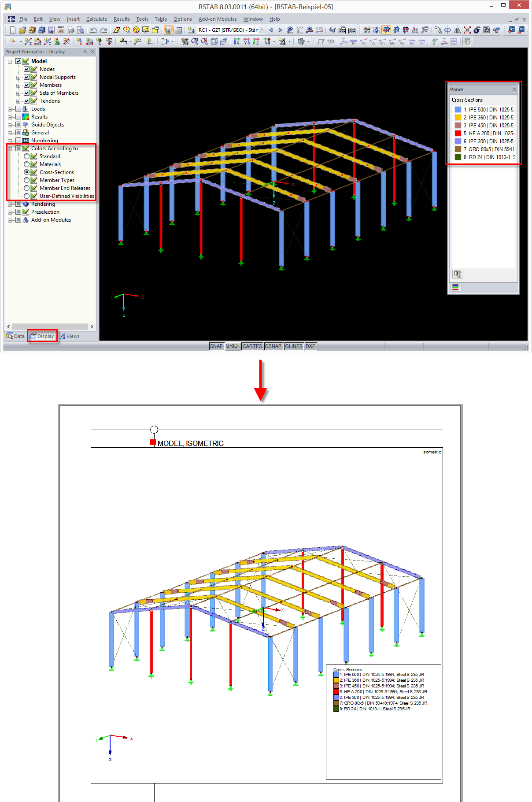Set the view in Y direction
532x802 pixels.
tap(247, 41)
